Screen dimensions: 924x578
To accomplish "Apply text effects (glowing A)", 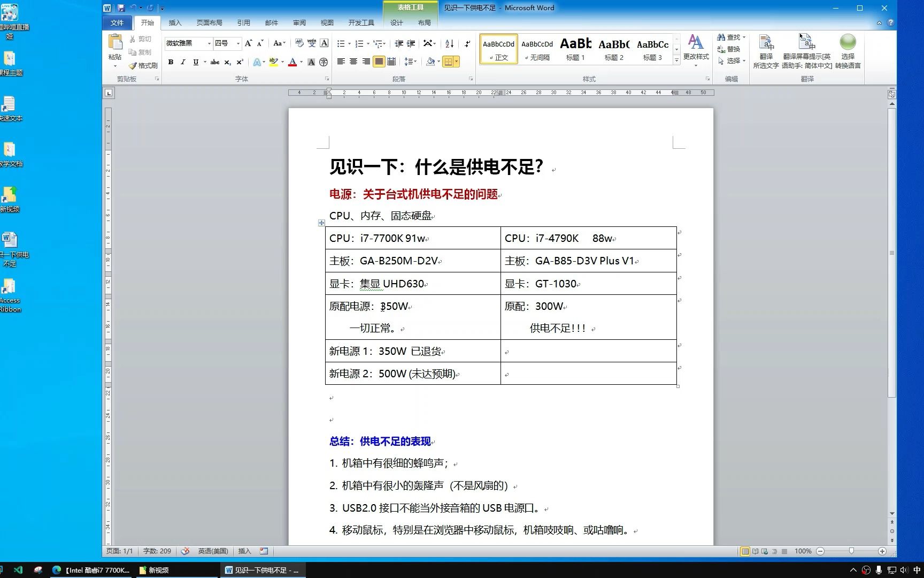I will tap(257, 62).
